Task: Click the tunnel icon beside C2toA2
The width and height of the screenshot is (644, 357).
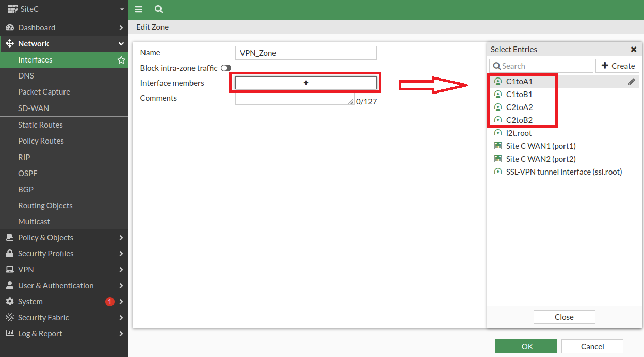Action: pyautogui.click(x=498, y=107)
